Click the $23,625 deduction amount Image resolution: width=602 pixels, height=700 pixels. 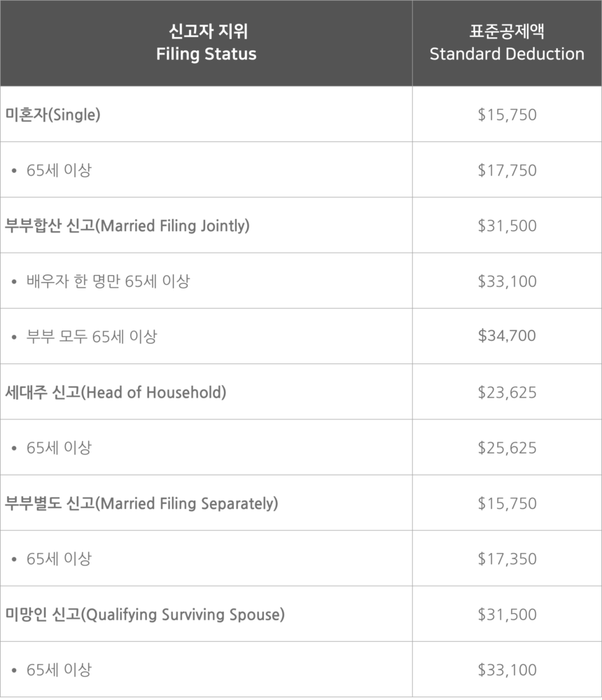pos(507,392)
